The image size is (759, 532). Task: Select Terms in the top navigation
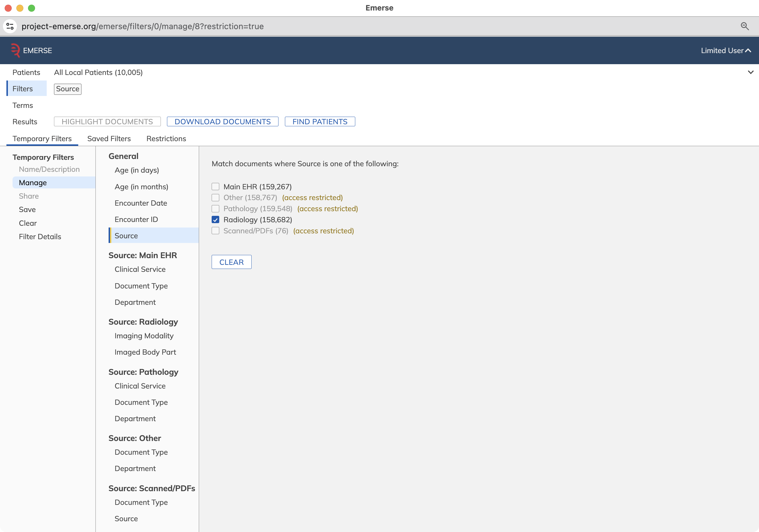coord(22,105)
